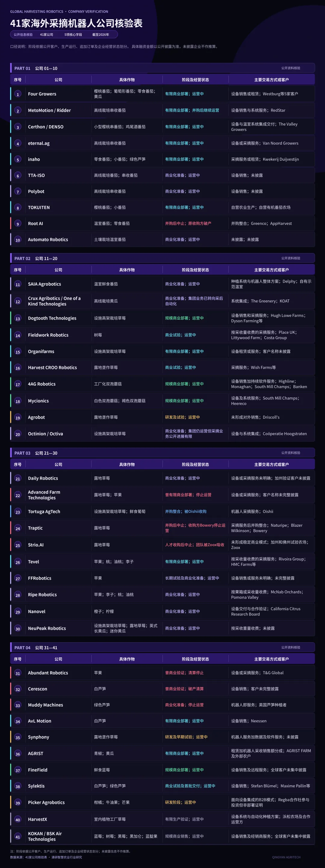325x868 pixels.
Task: Click the PART 04 公司 31—41 section header
Action: pos(162,647)
